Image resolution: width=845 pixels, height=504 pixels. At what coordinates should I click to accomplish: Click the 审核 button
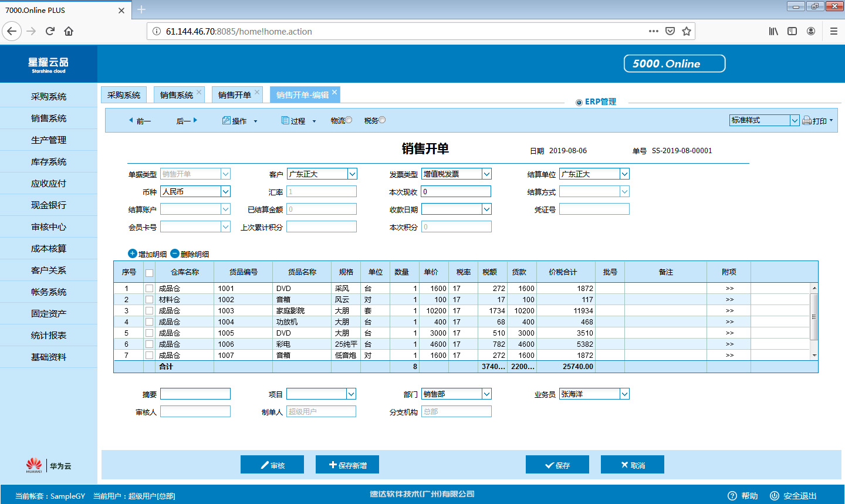[272, 465]
